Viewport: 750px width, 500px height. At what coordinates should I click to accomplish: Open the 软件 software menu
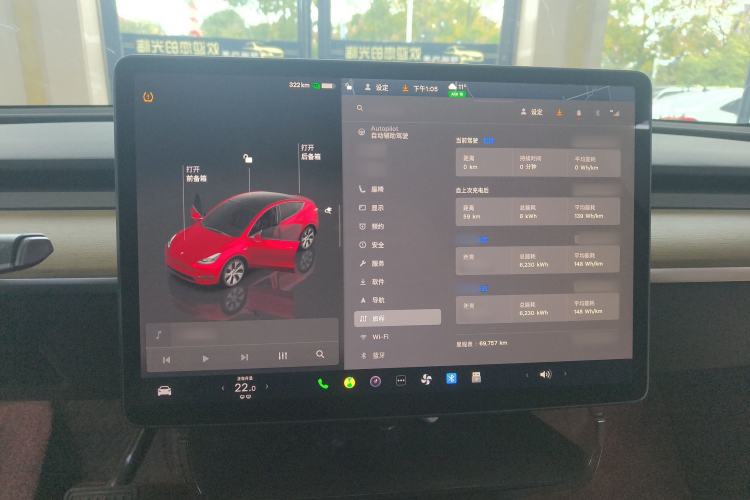[x=371, y=282]
